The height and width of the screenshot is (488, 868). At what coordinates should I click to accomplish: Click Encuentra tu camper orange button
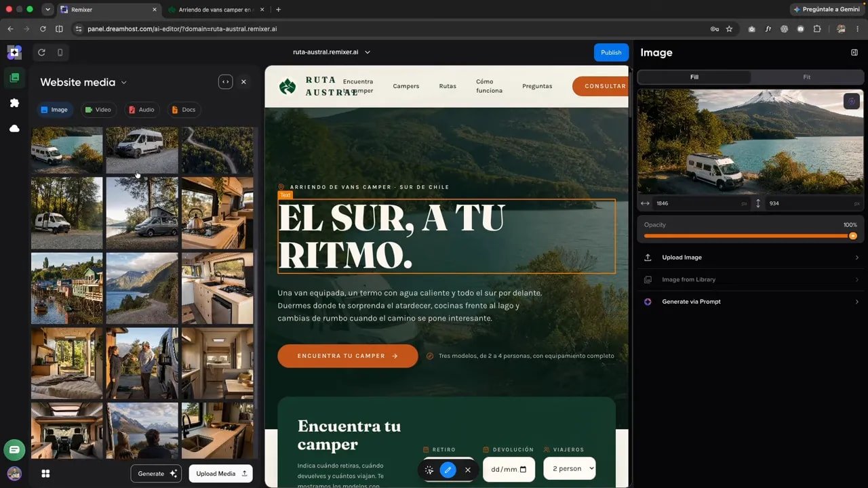(348, 356)
